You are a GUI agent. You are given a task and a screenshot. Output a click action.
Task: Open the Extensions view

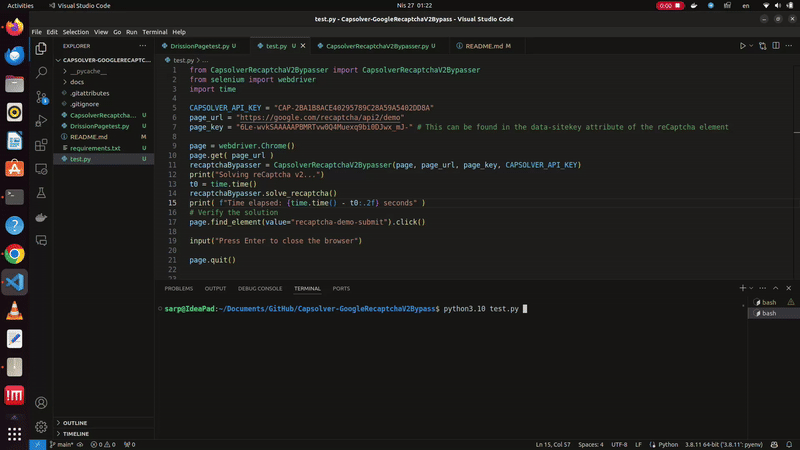[41, 145]
